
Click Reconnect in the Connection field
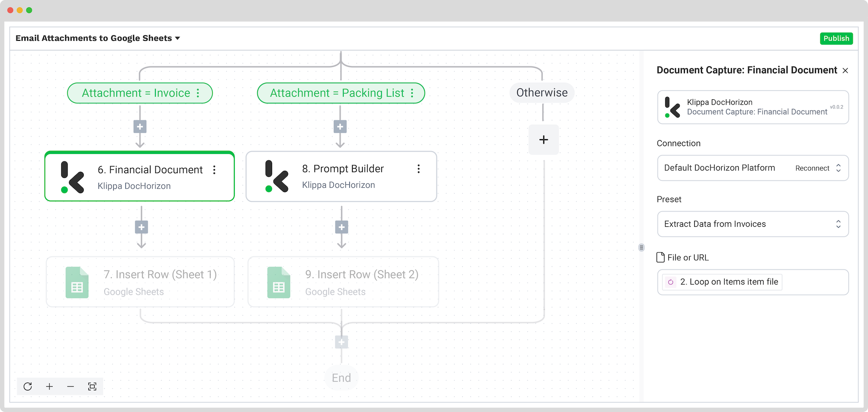click(812, 168)
